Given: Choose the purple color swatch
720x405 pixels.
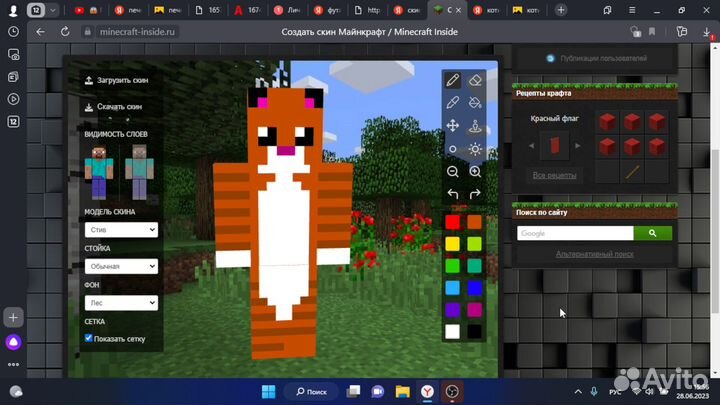Looking at the screenshot, I should pos(452,310).
